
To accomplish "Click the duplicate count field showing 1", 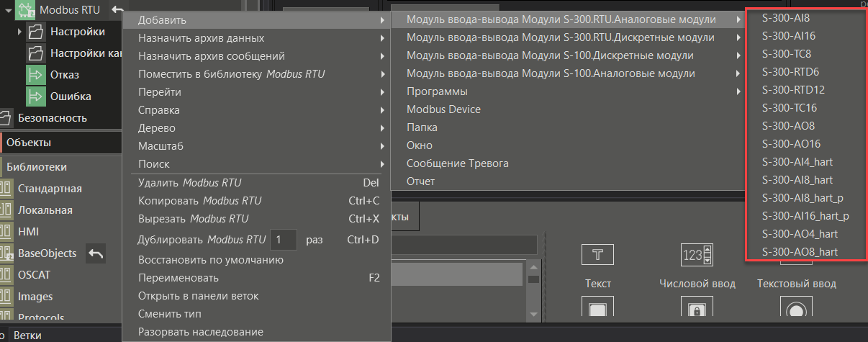I will (x=282, y=239).
